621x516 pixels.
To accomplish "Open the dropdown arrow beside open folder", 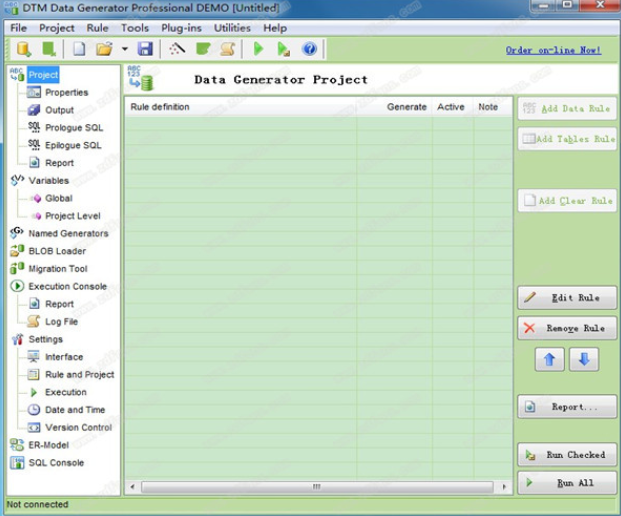I will point(124,49).
